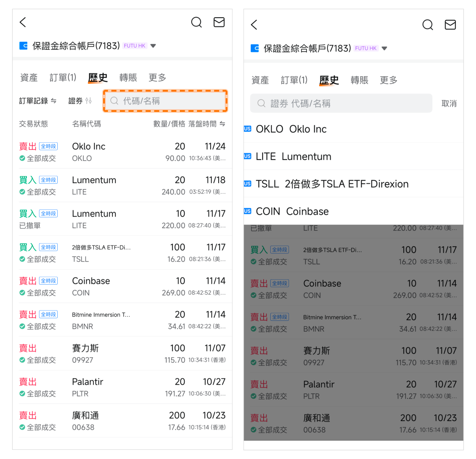
Task: Open the mail icon in right header
Action: (450, 25)
